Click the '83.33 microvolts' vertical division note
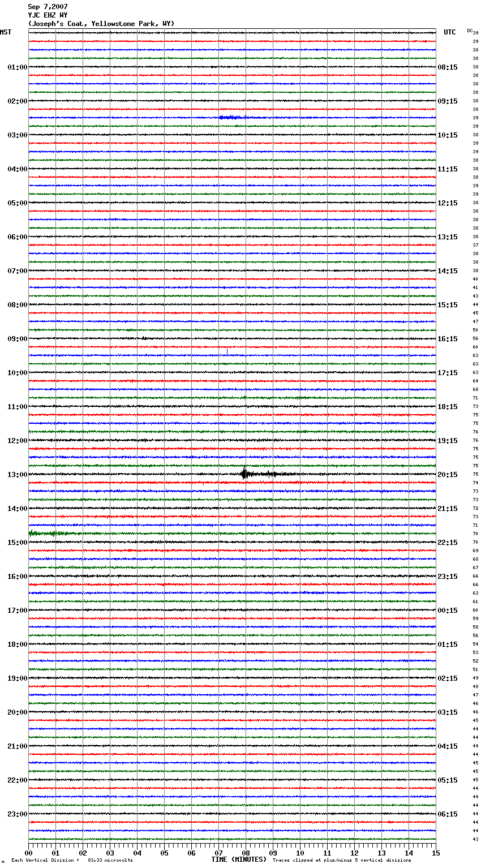The height and width of the screenshot is (868, 481). point(110,860)
